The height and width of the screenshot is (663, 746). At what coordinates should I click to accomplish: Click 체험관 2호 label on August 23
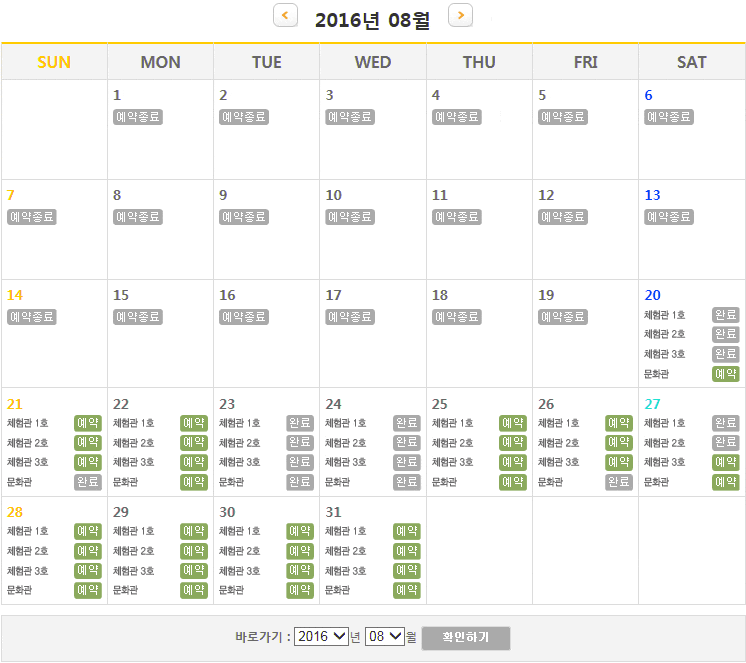point(240,443)
